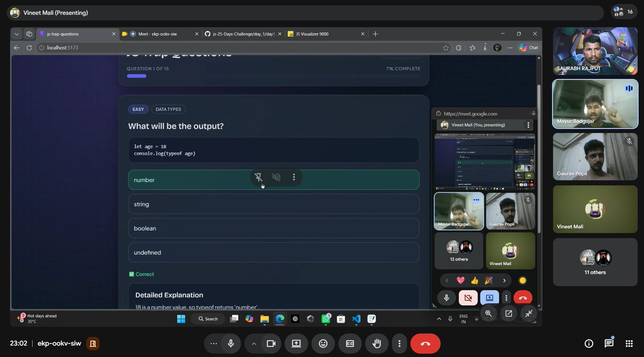Turn on captions in bottom bar
The width and height of the screenshot is (644, 357).
pos(350,344)
